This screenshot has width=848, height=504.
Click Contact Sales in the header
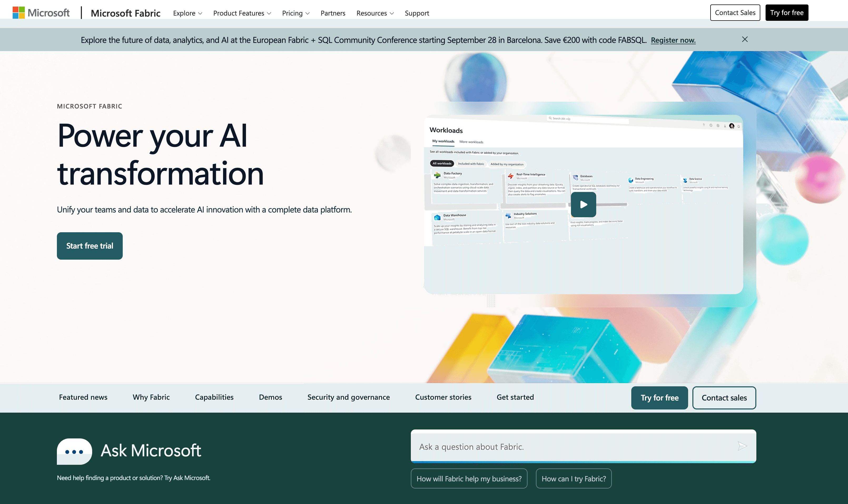pos(735,13)
